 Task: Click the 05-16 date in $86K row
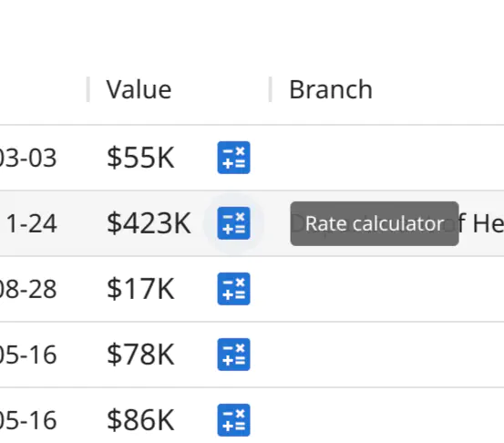[28, 420]
